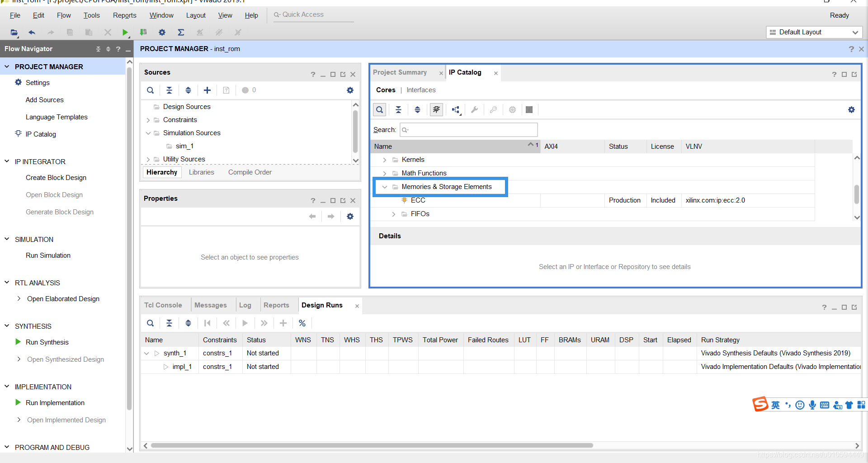Screen dimensions: 868x463
Task: Click Language Templates link
Action: point(57,117)
